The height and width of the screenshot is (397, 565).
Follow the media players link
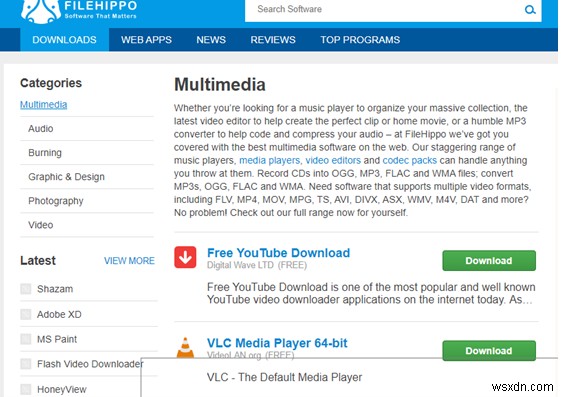tap(270, 160)
